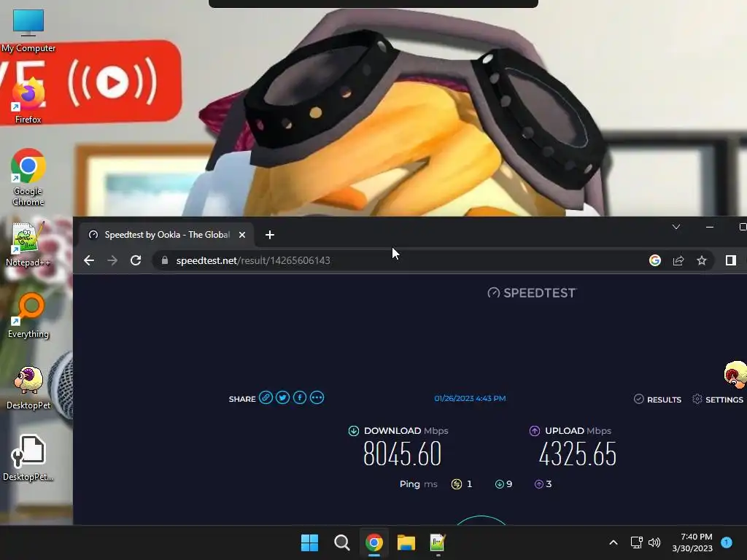Bookmark this page with star icon
This screenshot has height=560, width=747.
(702, 260)
